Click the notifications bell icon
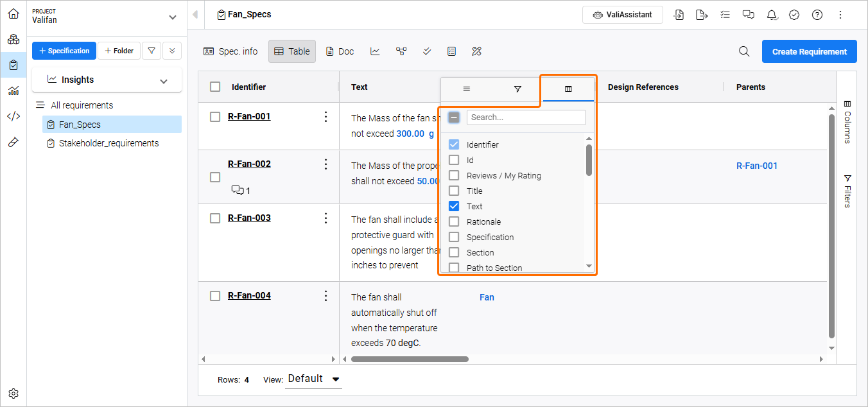868x407 pixels. [x=772, y=15]
